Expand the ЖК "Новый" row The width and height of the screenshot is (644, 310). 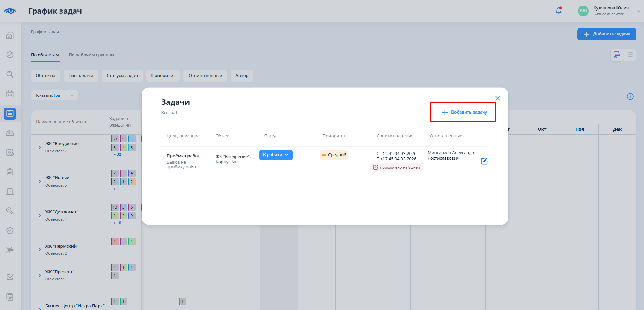point(40,181)
